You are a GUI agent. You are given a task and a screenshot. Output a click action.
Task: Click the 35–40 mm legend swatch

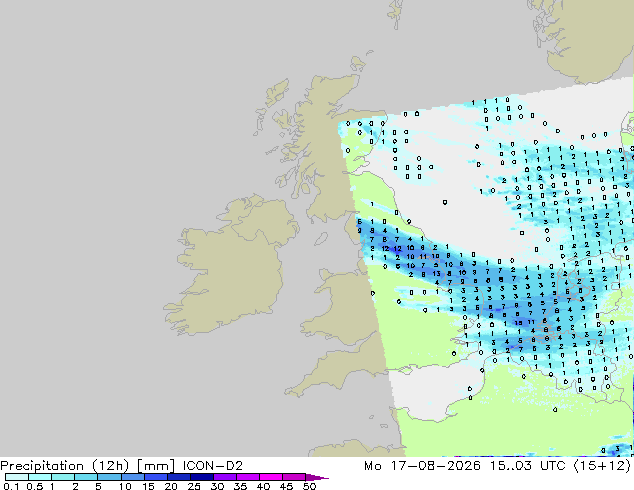(247, 477)
